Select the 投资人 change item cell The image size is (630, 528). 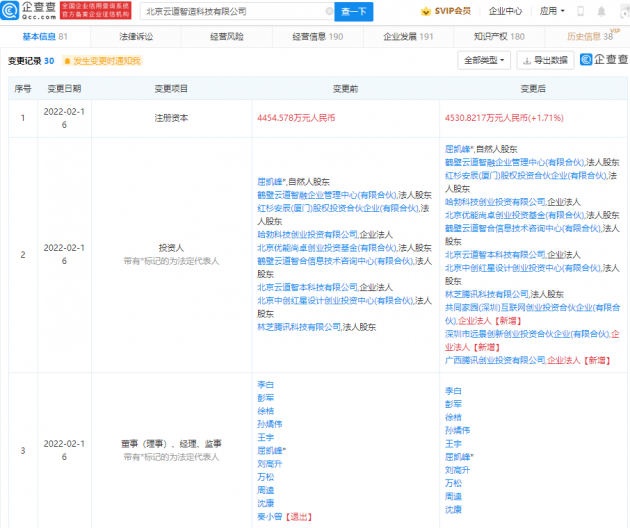pos(172,255)
